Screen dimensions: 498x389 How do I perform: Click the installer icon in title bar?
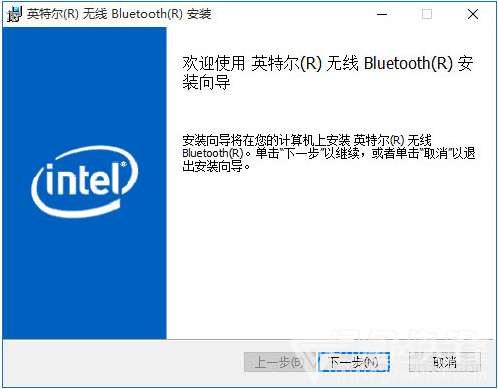click(x=14, y=14)
